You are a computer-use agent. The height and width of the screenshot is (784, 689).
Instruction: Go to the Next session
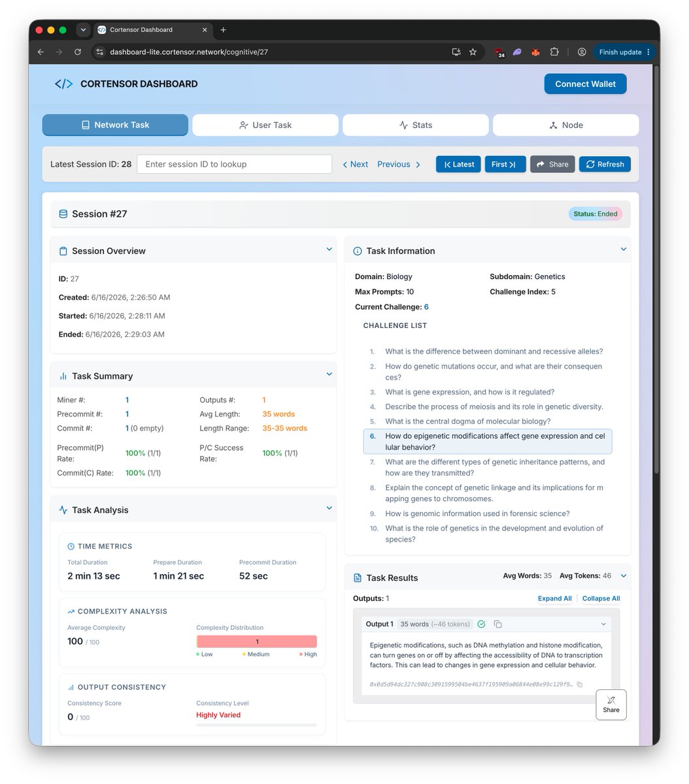[355, 165]
